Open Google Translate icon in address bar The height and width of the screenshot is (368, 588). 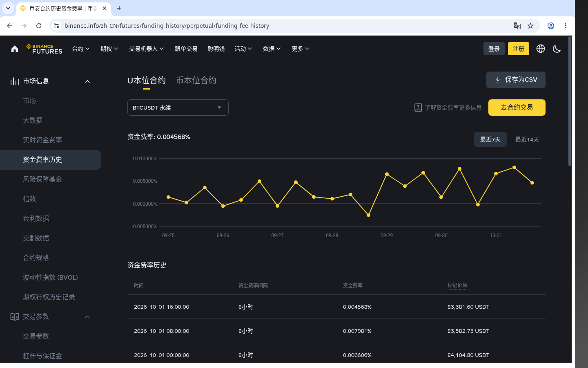coord(517,26)
